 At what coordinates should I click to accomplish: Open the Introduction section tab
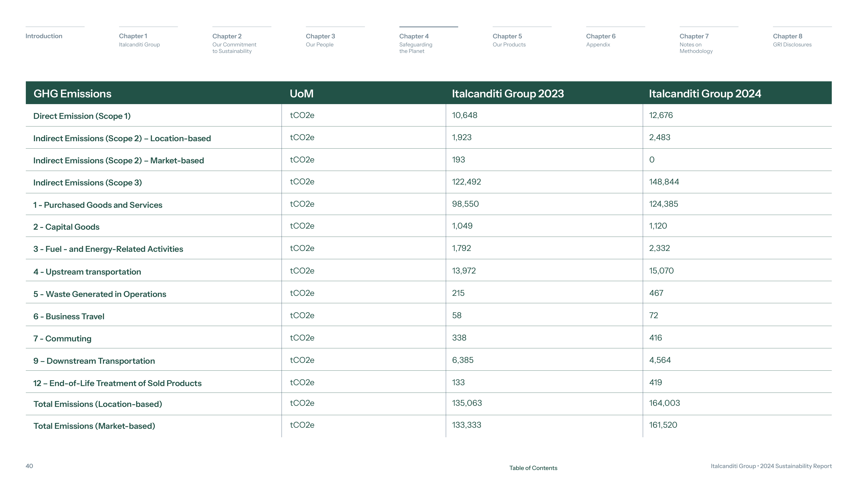coord(44,36)
